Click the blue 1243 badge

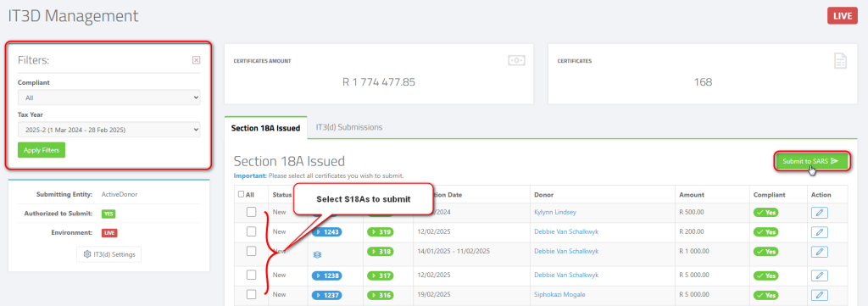(326, 232)
